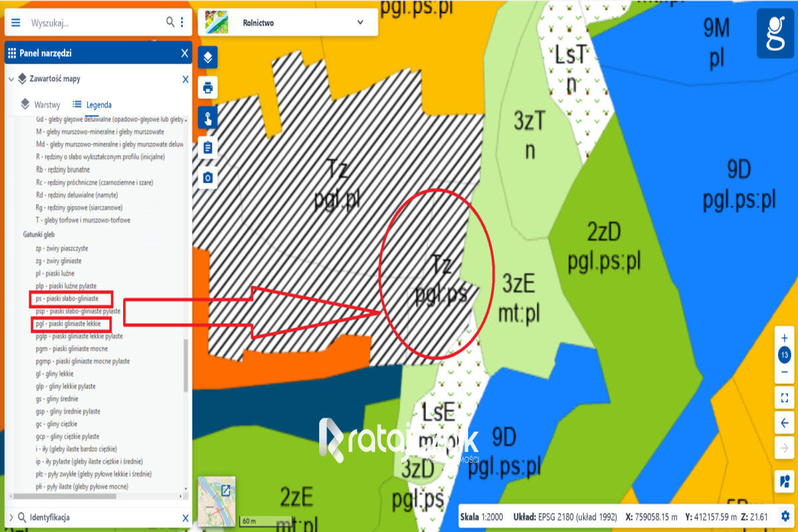The width and height of the screenshot is (798, 532).
Task: Click the Panel narzędzi grid icon
Action: (12, 53)
